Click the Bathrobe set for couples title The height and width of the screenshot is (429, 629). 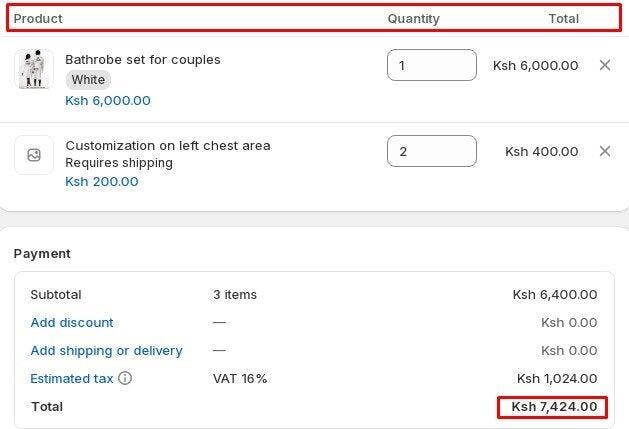pos(143,59)
